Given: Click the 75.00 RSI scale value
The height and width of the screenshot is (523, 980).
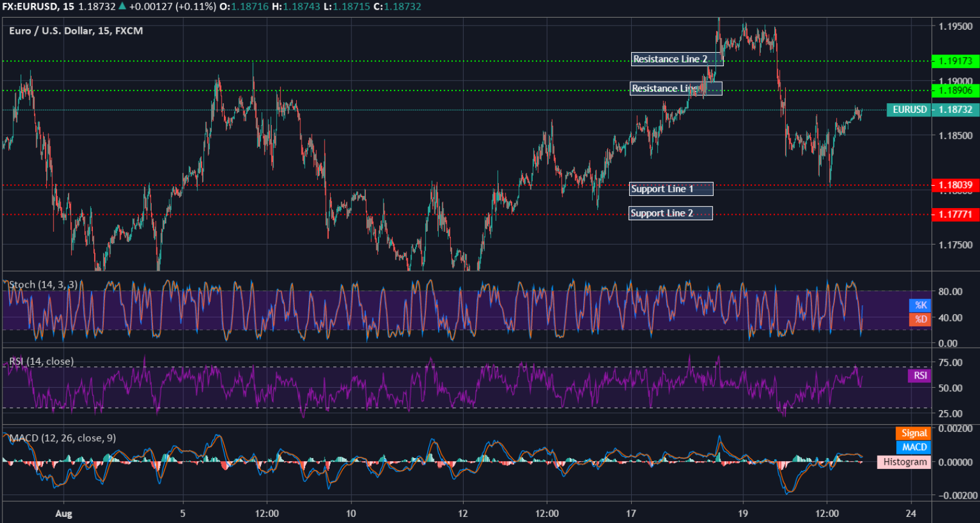Looking at the screenshot, I should (950, 362).
